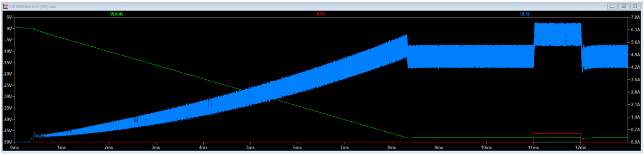Click the 5V label on left axis
The image size is (644, 155).
[x=9, y=17]
